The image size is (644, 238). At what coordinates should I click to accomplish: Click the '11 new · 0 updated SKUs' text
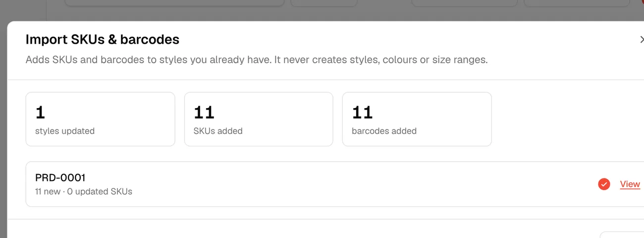(x=84, y=191)
